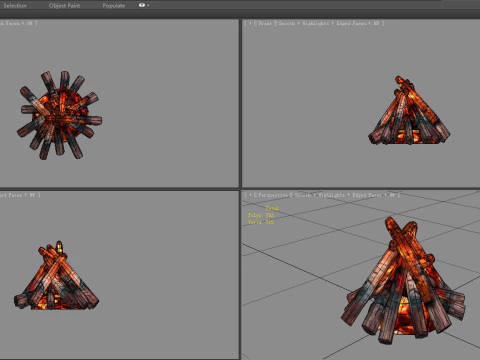The height and width of the screenshot is (360, 480).
Task: Open the Object Paint ribbon tab
Action: tap(64, 6)
